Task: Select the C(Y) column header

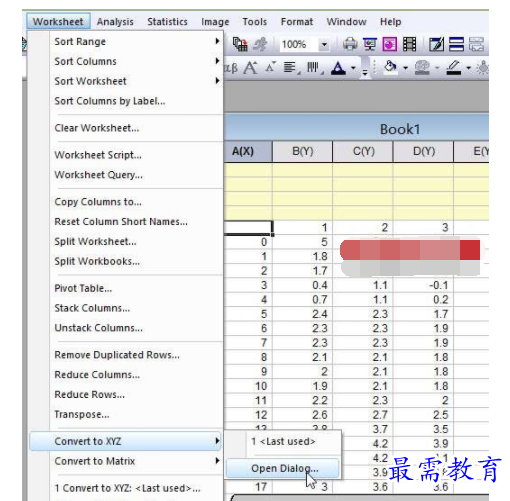Action: [363, 152]
